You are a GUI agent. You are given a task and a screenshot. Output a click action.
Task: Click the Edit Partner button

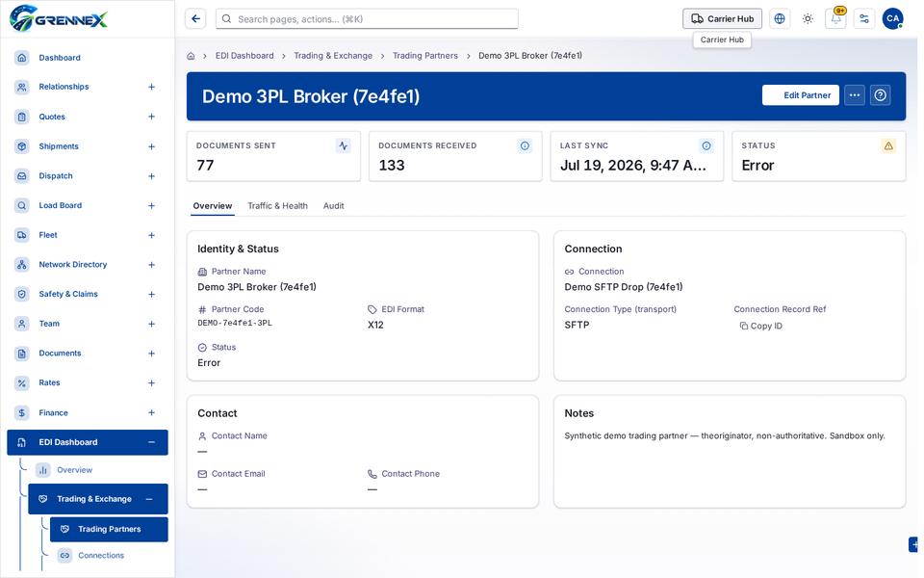tap(800, 95)
